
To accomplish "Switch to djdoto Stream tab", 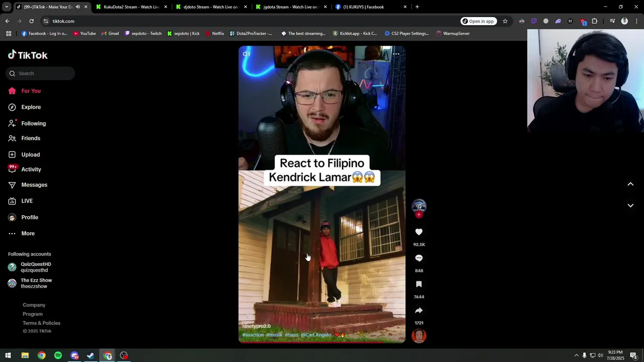I will [x=210, y=7].
